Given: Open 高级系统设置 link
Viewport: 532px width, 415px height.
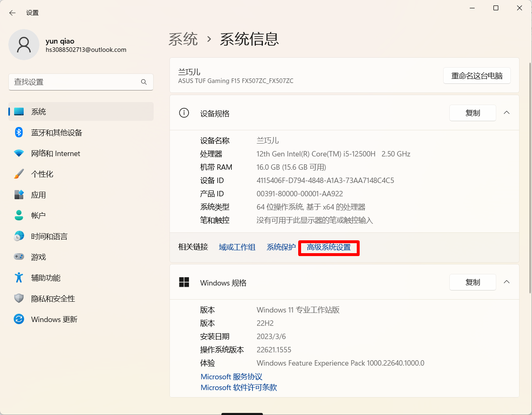Looking at the screenshot, I should coord(329,247).
